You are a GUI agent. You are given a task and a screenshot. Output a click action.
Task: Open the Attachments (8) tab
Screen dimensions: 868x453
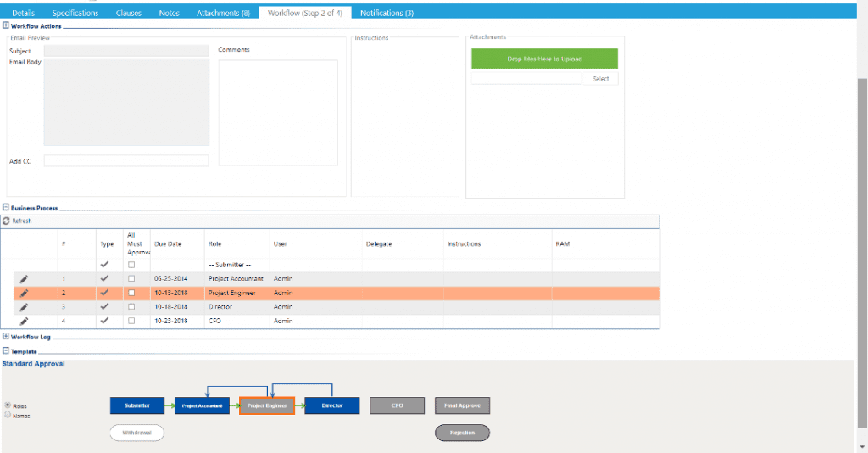[223, 13]
